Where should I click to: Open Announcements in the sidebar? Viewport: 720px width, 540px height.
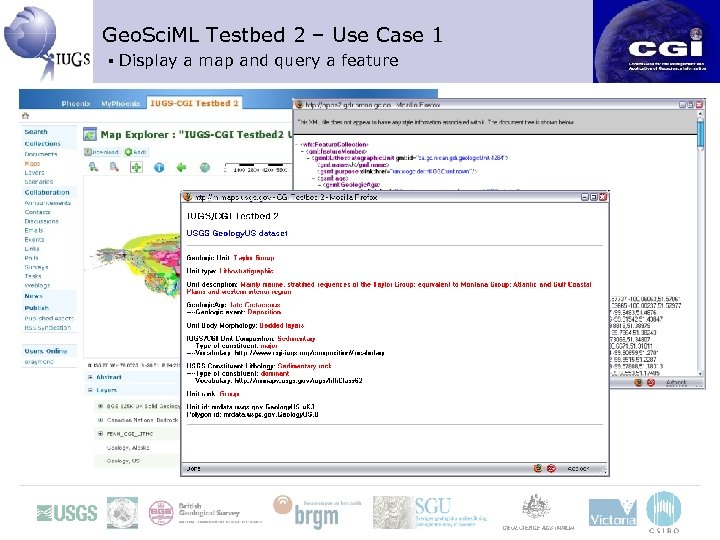[47, 203]
